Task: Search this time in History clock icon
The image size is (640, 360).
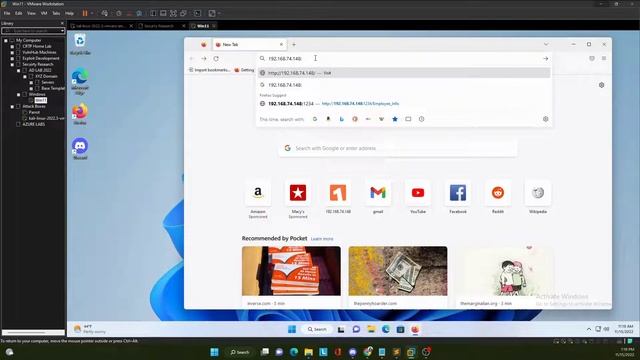Action: (421, 119)
